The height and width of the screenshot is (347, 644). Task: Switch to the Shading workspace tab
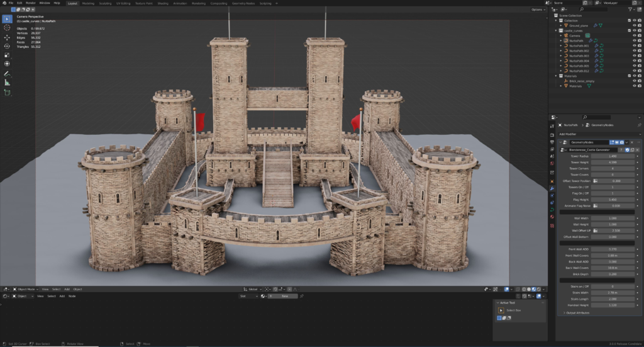point(163,3)
